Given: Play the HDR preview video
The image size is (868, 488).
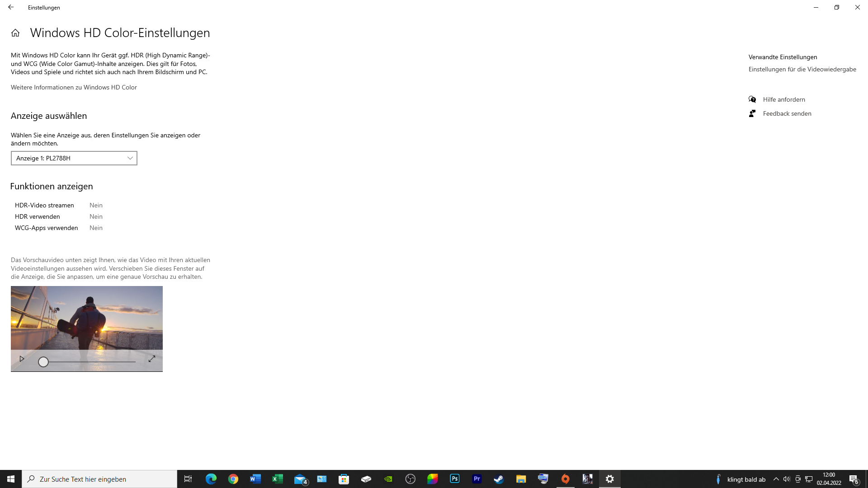Looking at the screenshot, I should pos(22,359).
